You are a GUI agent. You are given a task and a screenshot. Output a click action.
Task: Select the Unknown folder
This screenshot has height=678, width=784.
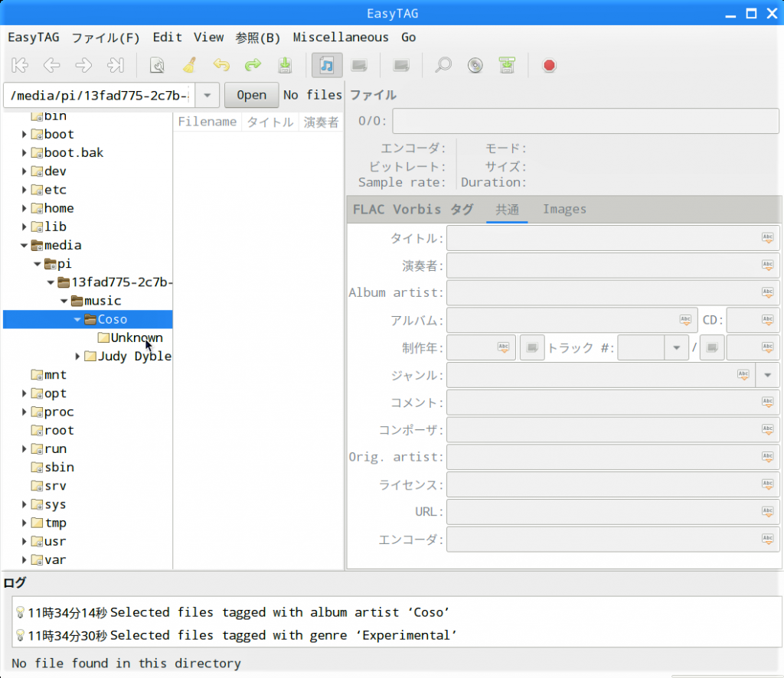(x=136, y=337)
